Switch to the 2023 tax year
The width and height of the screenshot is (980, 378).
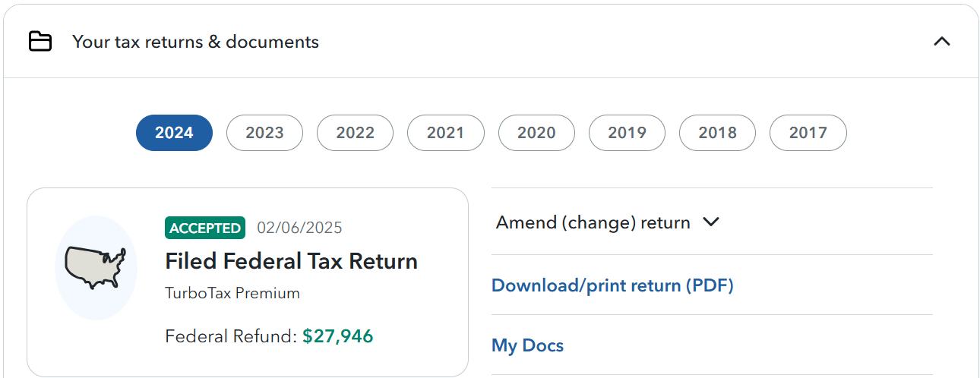(x=264, y=133)
